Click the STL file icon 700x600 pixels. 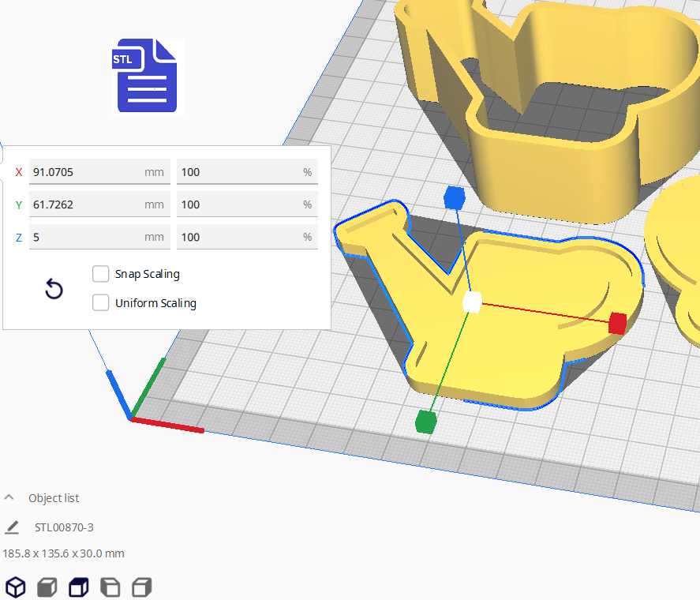click(x=147, y=77)
